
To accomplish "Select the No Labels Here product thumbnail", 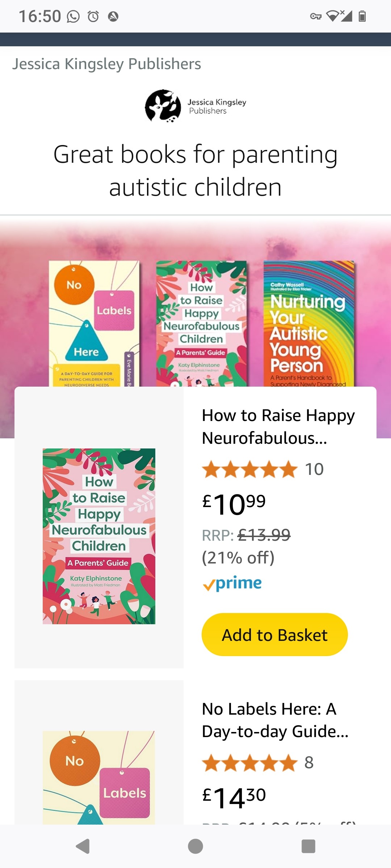I will pos(99,778).
